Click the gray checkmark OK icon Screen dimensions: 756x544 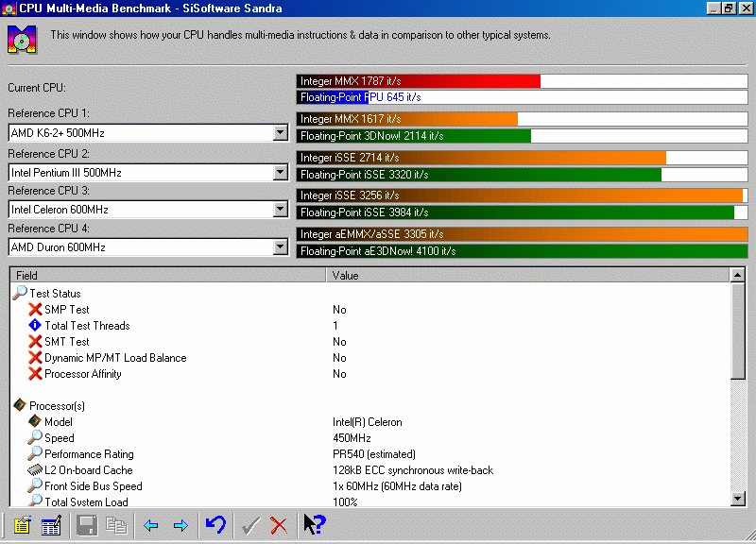coord(250,525)
